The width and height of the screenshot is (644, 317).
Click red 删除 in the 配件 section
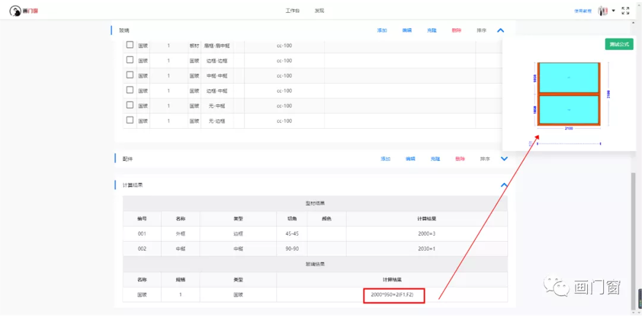pos(460,159)
